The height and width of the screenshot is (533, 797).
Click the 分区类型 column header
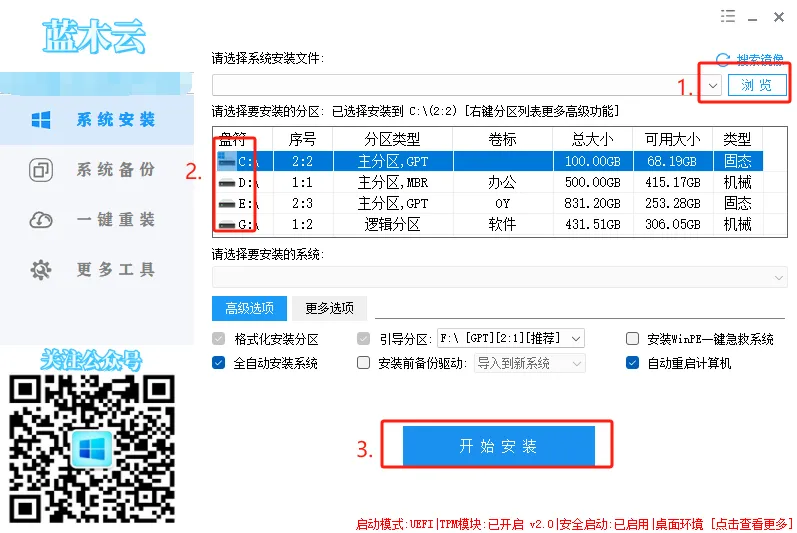coord(392,139)
